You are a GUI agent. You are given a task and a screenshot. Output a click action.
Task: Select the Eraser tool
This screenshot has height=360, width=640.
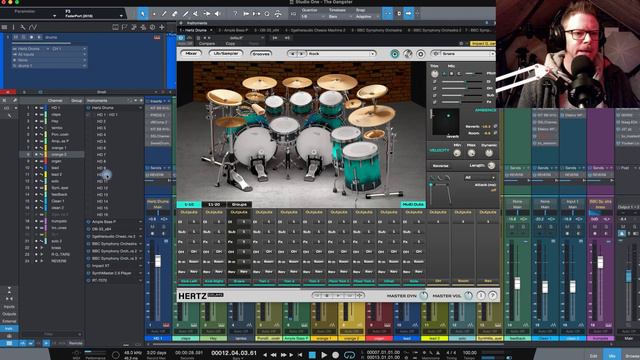pyautogui.click(x=175, y=14)
